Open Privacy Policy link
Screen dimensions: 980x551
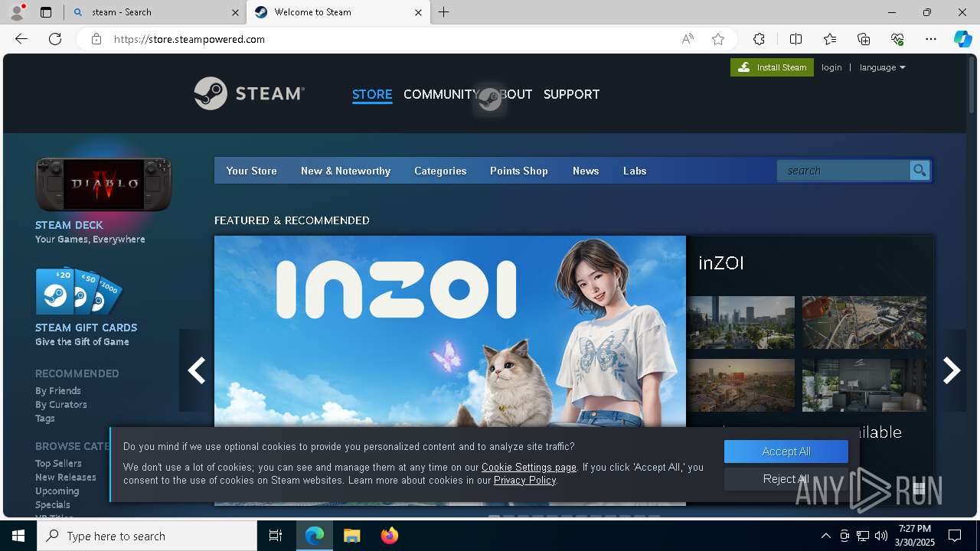[524, 480]
